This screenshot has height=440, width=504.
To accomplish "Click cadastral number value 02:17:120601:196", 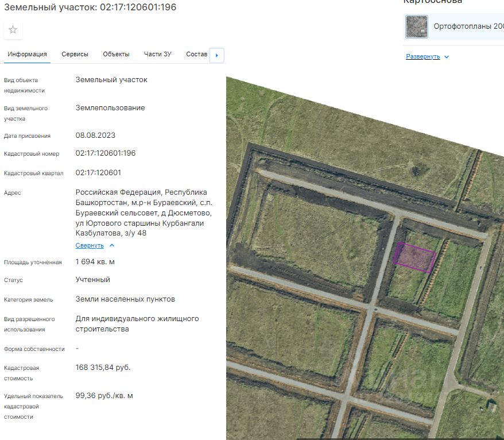I will pos(106,153).
